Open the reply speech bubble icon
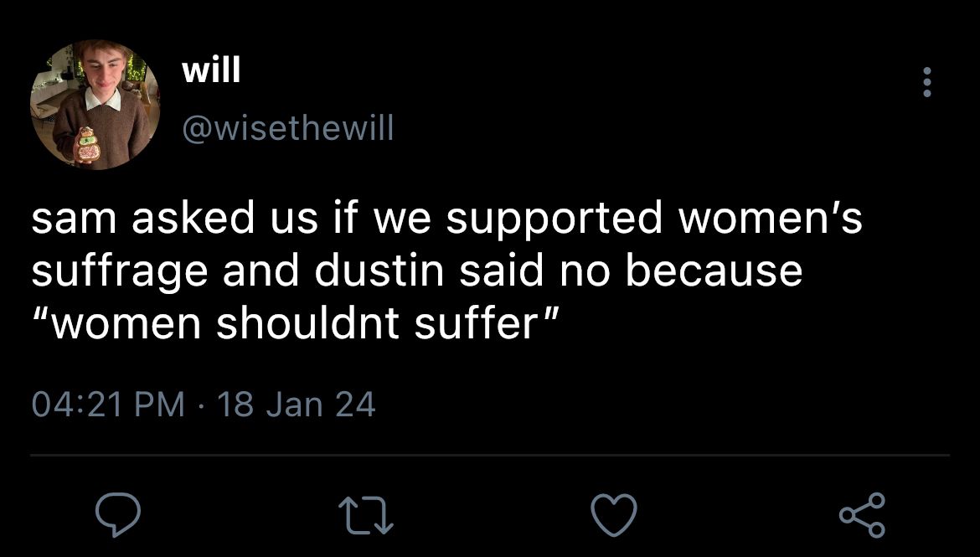Image resolution: width=980 pixels, height=557 pixels. coord(117,514)
